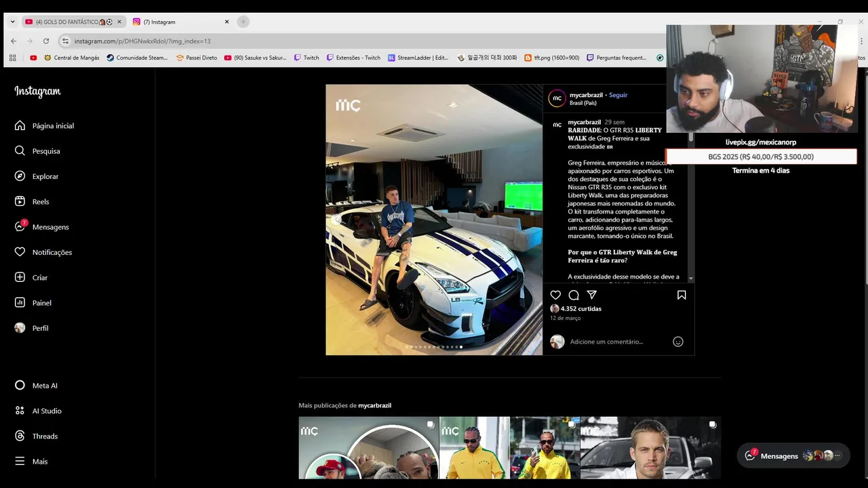Viewport: 868px width, 488px height.
Task: Open the tab search dropdown arrow
Action: click(12, 22)
